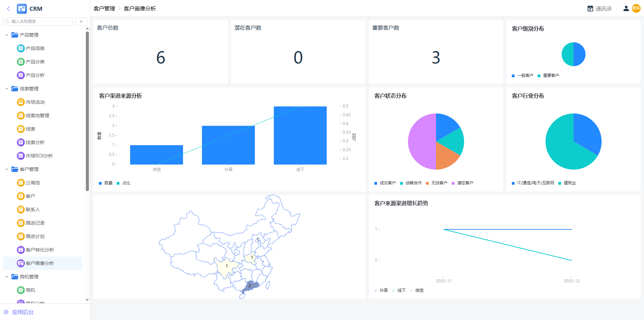Open 产品分析 chart icon in sidebar
The height and width of the screenshot is (320, 644).
tap(21, 75)
